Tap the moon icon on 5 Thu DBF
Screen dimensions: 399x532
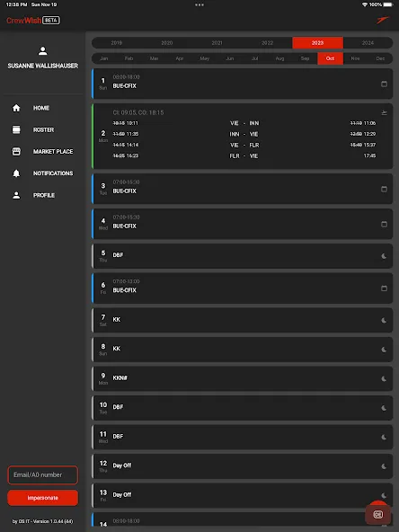click(384, 256)
